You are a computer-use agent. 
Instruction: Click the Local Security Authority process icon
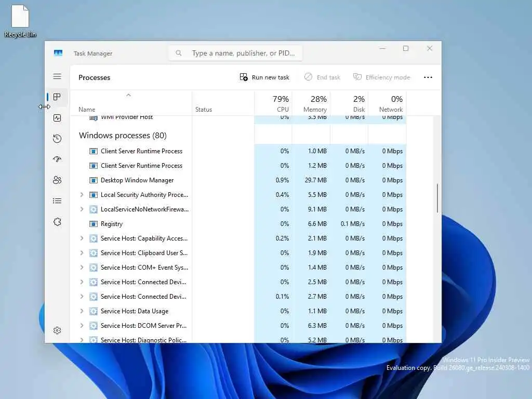click(x=94, y=195)
